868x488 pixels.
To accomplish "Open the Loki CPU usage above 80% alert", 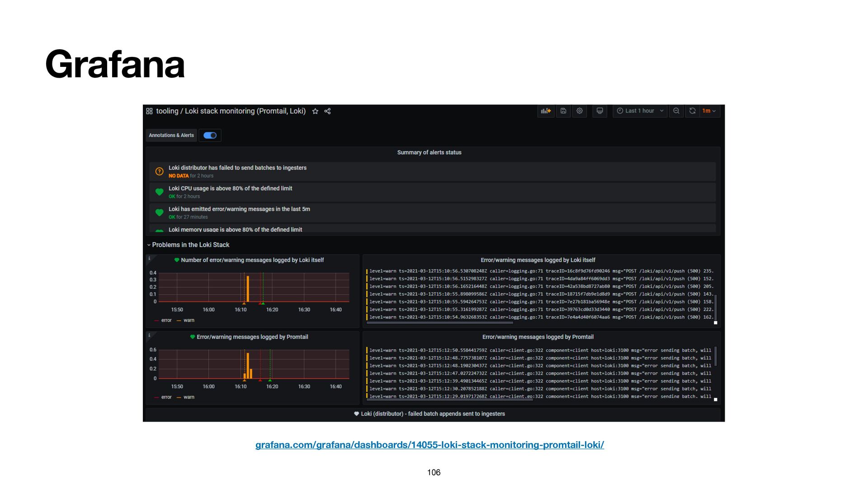I will click(x=433, y=192).
